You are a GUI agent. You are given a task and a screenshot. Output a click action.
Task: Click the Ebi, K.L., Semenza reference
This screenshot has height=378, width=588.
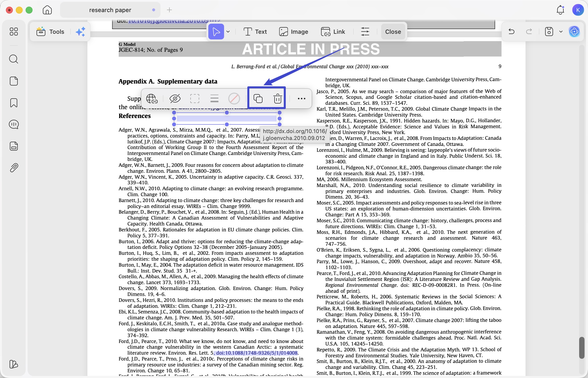coord(211,315)
